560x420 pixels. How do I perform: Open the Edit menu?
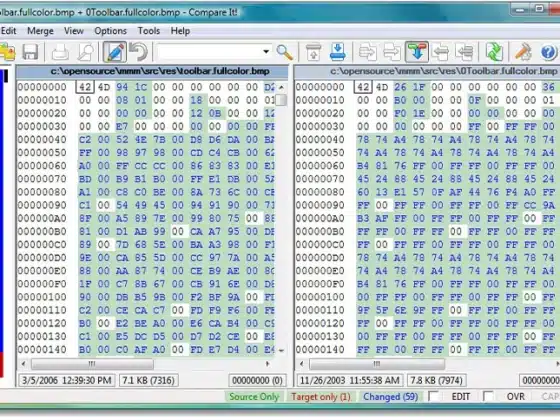[9, 31]
